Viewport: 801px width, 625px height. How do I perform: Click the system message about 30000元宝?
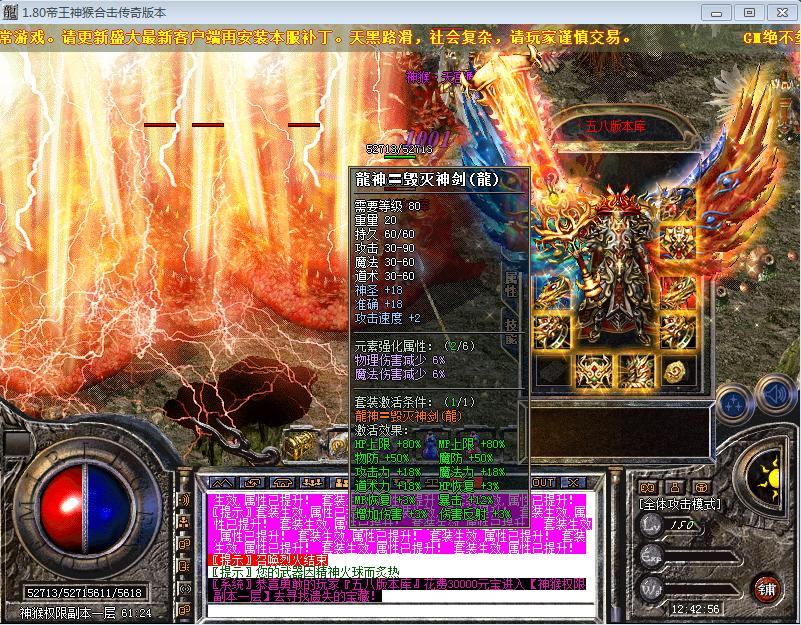(x=398, y=590)
